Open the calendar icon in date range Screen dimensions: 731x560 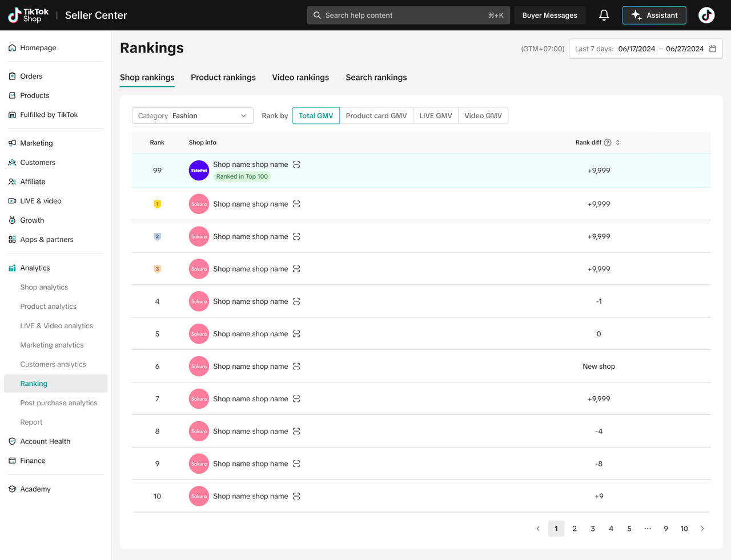(x=713, y=49)
